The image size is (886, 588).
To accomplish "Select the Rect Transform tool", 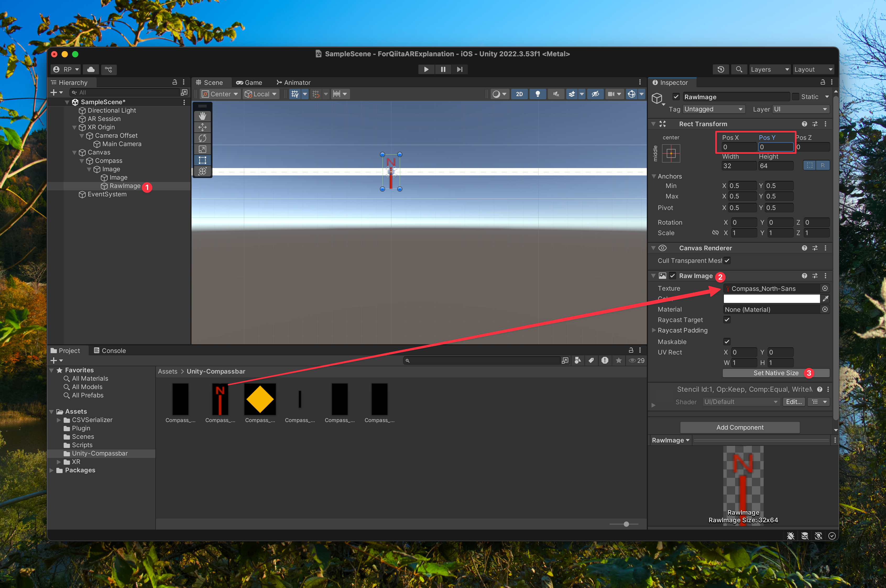I will pos(202,160).
